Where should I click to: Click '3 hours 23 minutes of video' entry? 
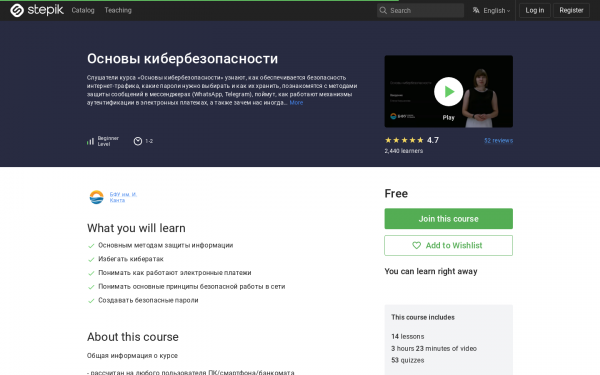pyautogui.click(x=434, y=348)
